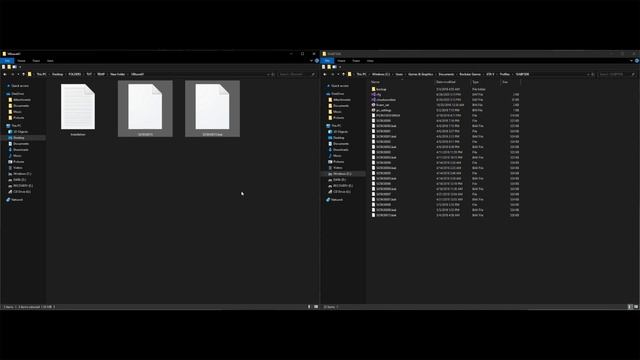Refresh the right Explorer window address bar
Image resolution: width=640 pixels, height=360 pixels.
pyautogui.click(x=593, y=74)
